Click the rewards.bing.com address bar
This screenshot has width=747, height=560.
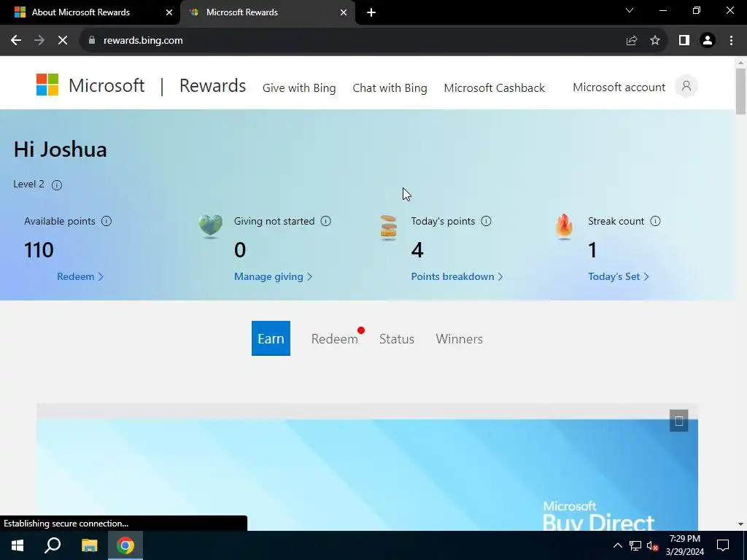coord(352,41)
